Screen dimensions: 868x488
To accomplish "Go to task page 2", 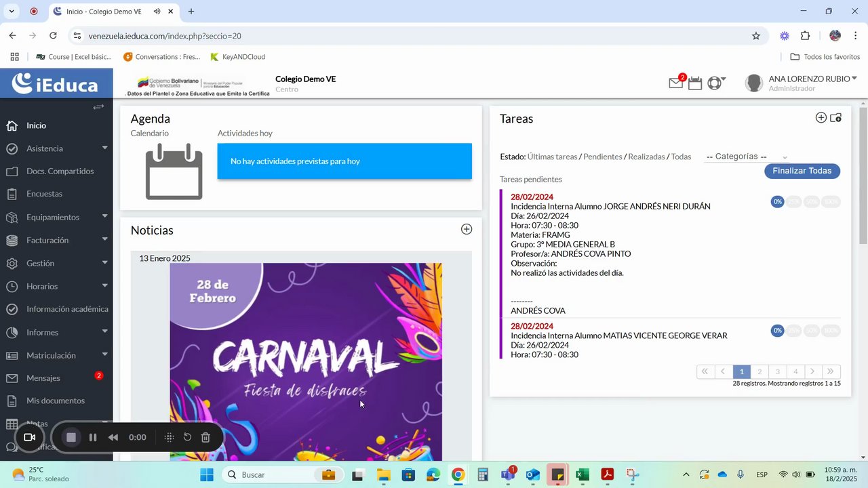I will point(759,371).
